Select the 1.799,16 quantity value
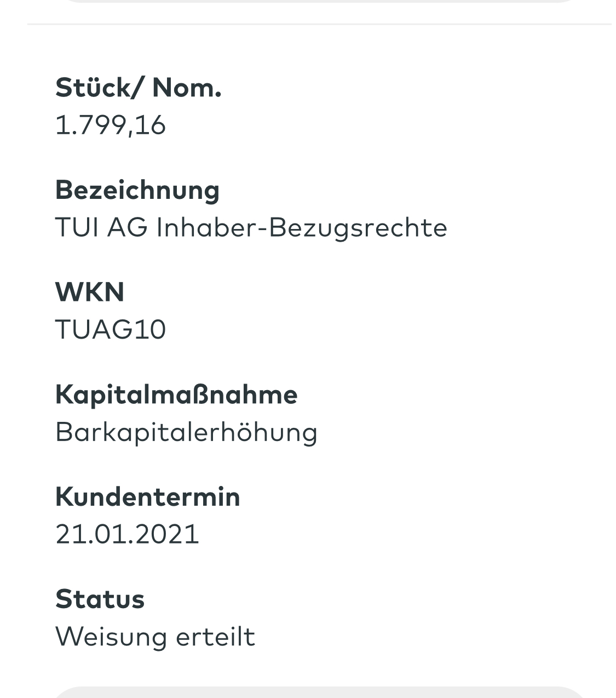 coord(111,125)
